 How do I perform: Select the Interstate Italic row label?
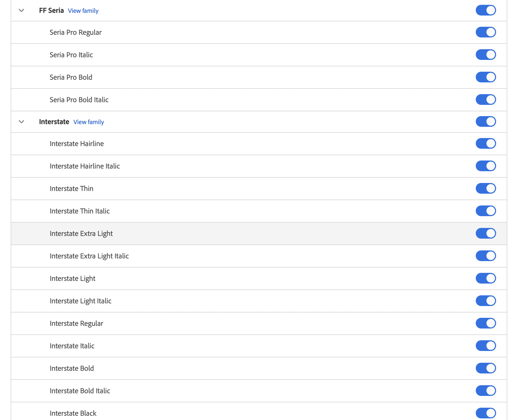coord(72,346)
